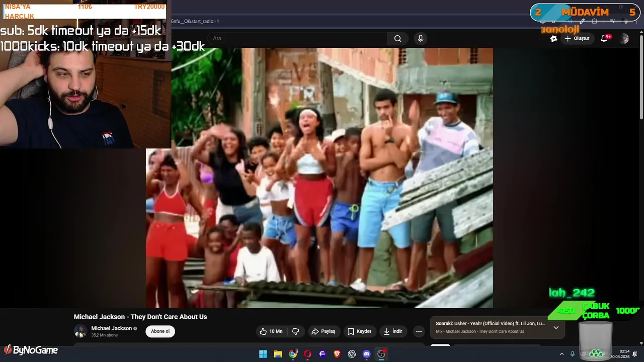The height and width of the screenshot is (362, 644).
Task: Click the "Mix - Michael Jackson" playlist label
Action: [x=480, y=331]
